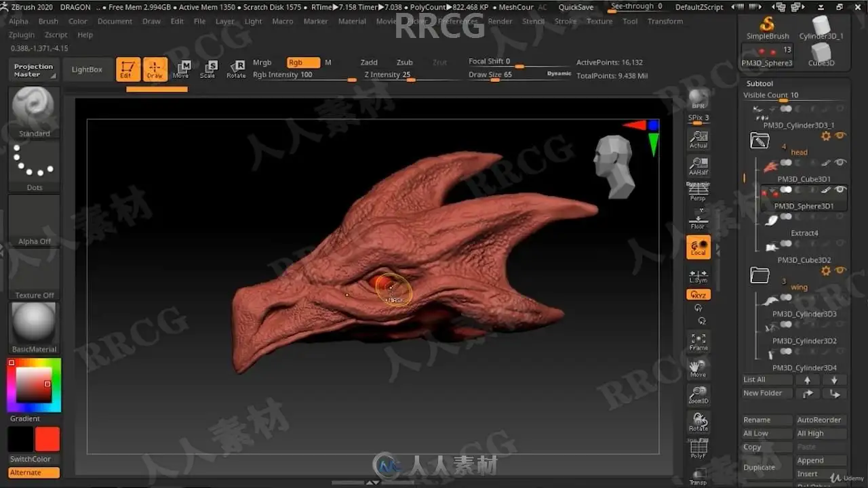Collapse the wing subtool folder

[759, 275]
